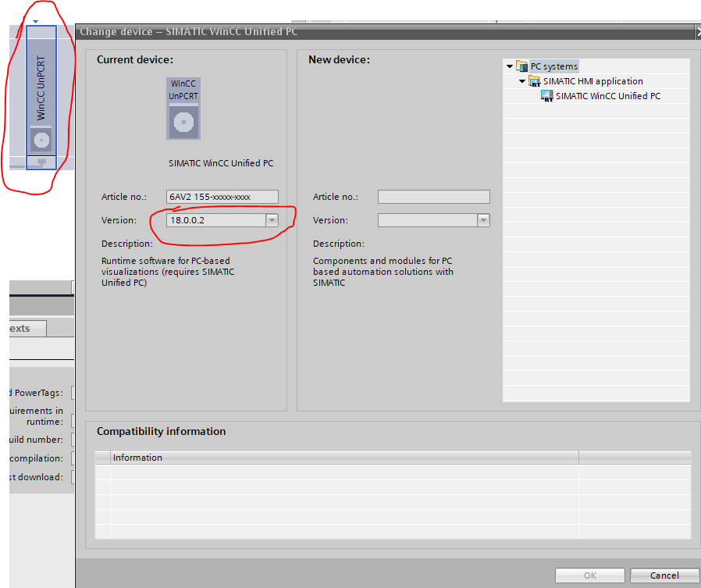Close the Change device dialog
The height and width of the screenshot is (588, 701).
pos(698,32)
